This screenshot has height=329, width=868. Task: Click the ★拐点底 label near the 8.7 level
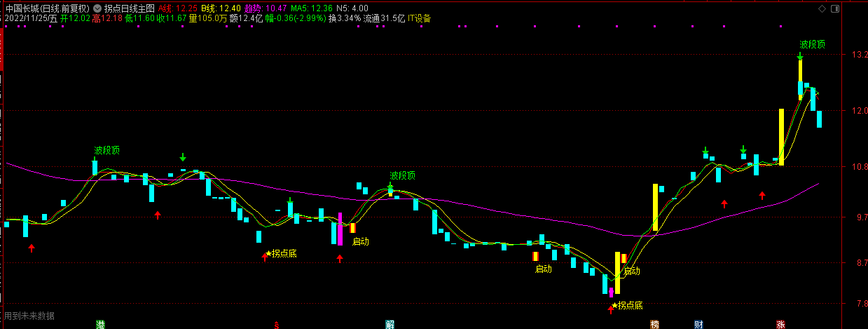point(281,253)
